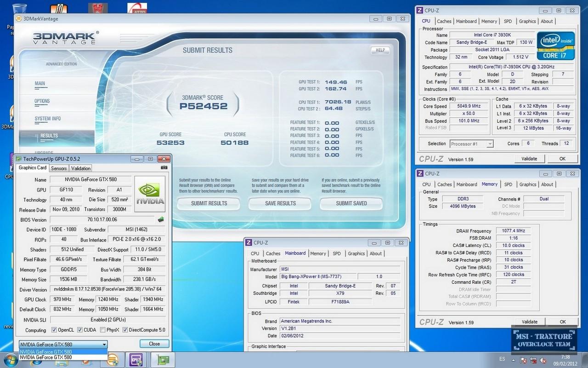Toggle the DirectCompute 5.0 checkbox
The height and width of the screenshot is (368, 588).
(125, 330)
